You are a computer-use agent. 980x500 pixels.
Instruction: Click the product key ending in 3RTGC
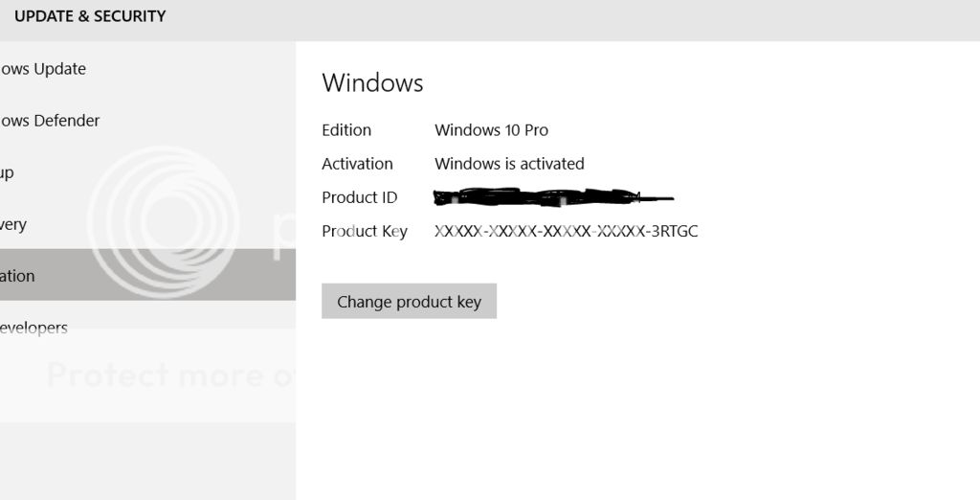tap(566, 231)
